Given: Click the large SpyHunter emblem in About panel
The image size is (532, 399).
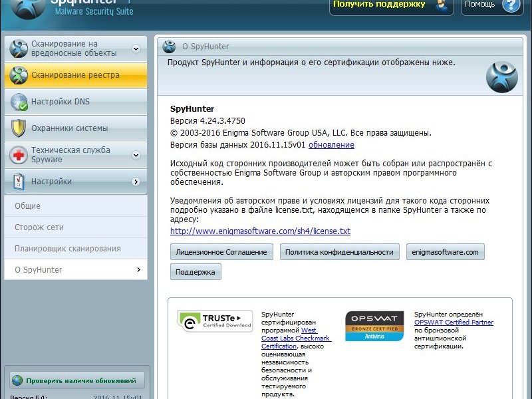Looking at the screenshot, I should 502,77.
